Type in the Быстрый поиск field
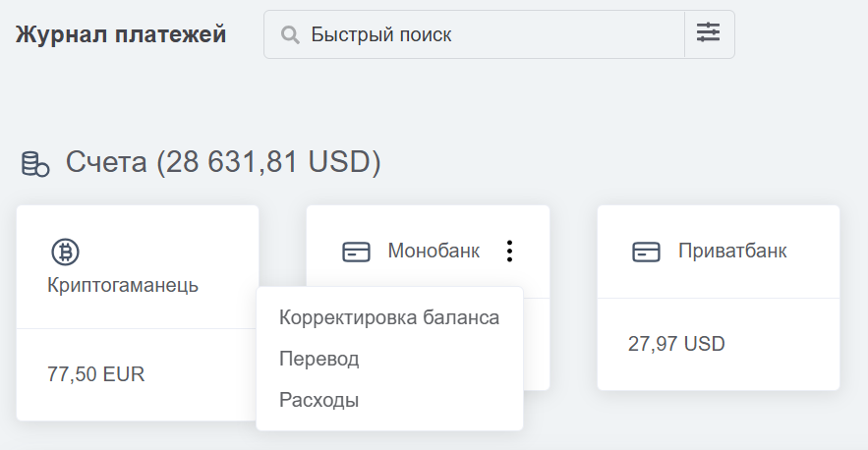This screenshot has height=450, width=868. pos(492,34)
